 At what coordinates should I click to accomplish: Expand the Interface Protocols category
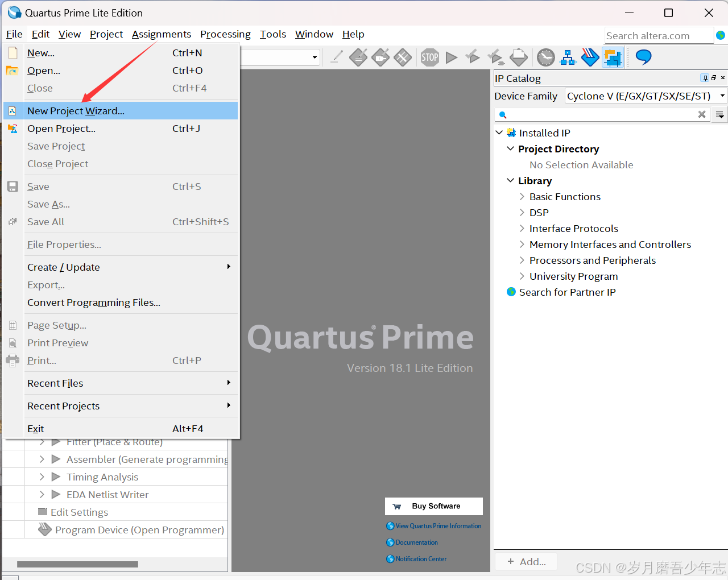tap(522, 228)
